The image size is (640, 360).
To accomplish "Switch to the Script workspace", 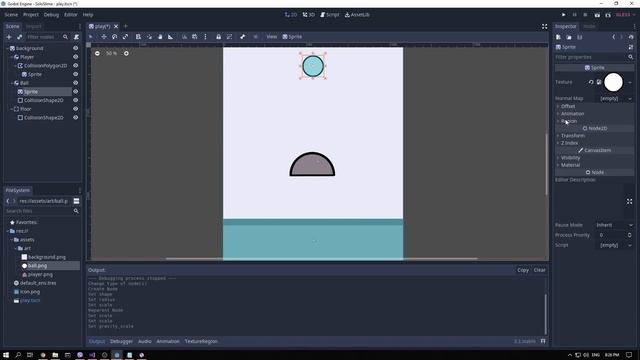I will pos(330,15).
